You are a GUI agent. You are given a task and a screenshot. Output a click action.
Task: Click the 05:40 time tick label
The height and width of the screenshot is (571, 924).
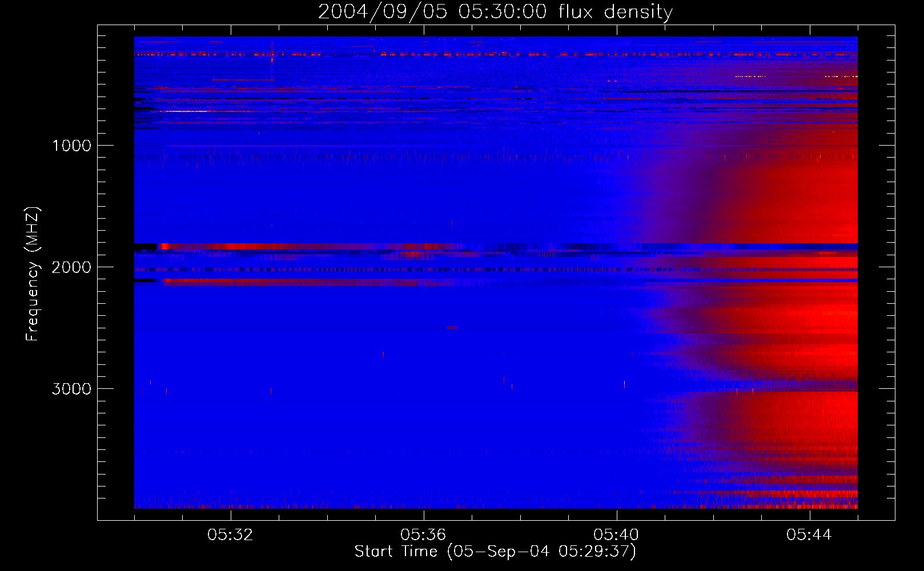coord(616,535)
